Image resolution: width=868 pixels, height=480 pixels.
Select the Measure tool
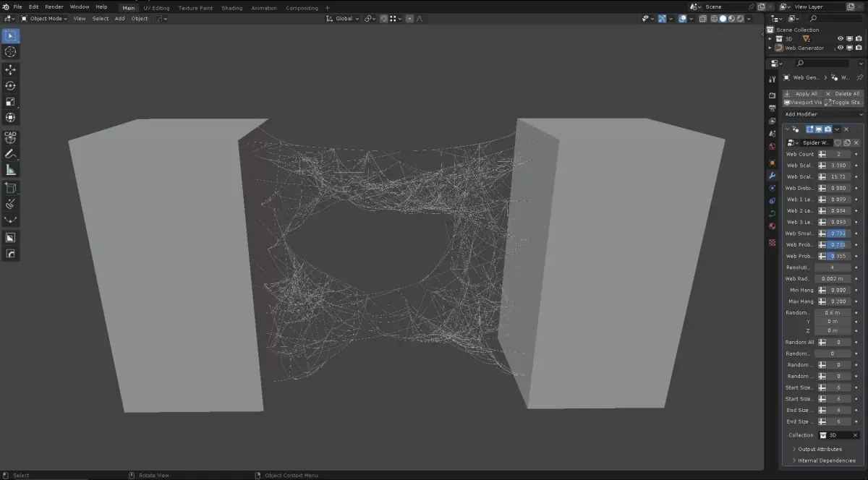pos(11,170)
